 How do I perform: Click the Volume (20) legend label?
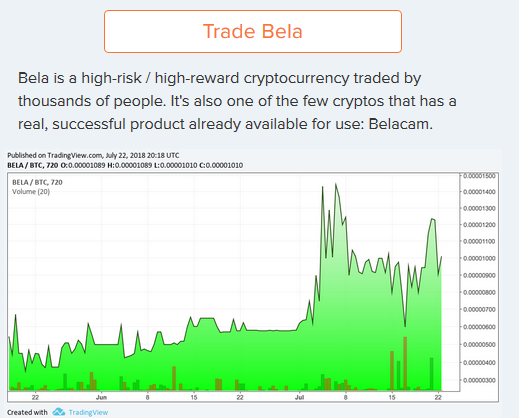click(x=31, y=192)
